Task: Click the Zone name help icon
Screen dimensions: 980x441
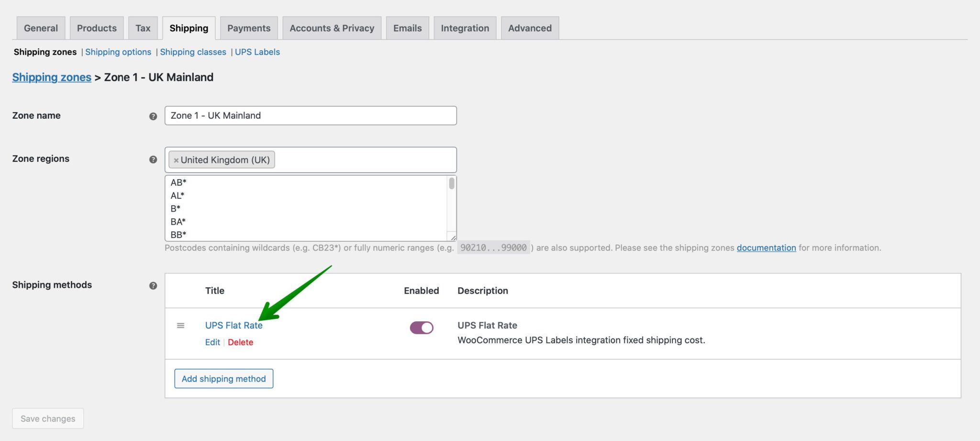Action: pos(153,116)
